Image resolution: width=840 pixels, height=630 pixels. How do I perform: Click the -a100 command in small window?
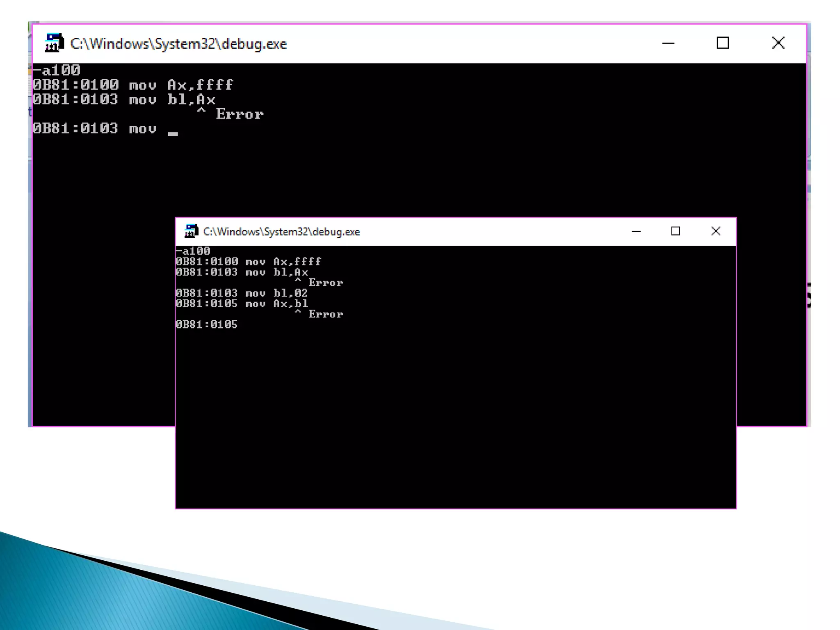(193, 251)
